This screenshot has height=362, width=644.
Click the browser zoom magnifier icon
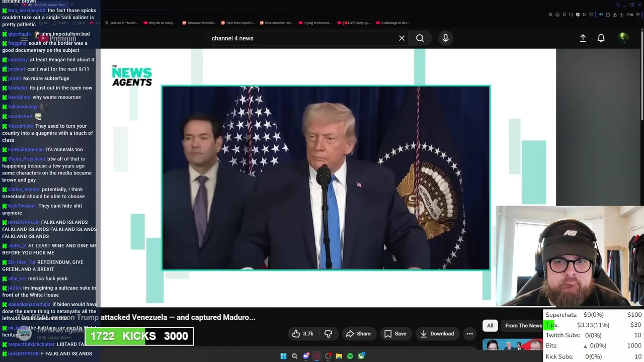[550, 15]
